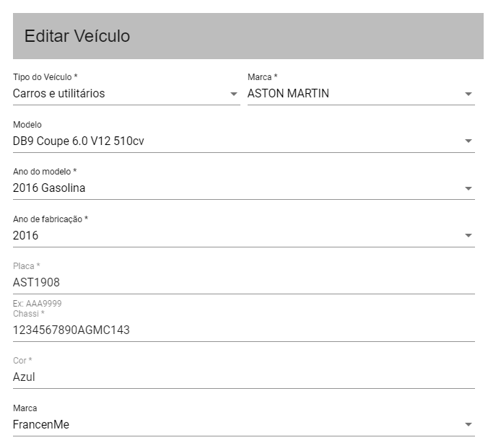The height and width of the screenshot is (448, 488).
Task: Select the DB9 Coupe 6.0 V12 510cv value
Action: pyautogui.click(x=79, y=141)
